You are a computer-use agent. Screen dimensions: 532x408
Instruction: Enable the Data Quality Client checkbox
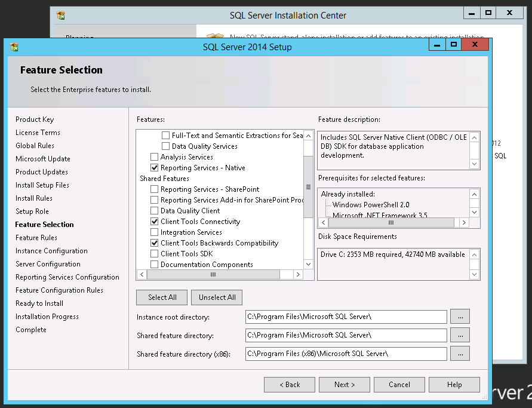[154, 211]
